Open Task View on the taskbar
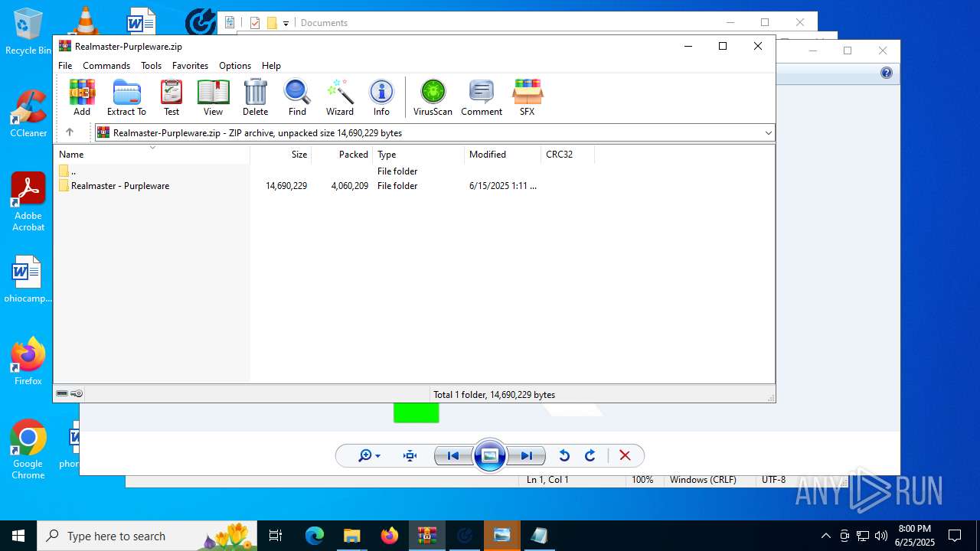Screen dimensions: 980x551 point(276,536)
